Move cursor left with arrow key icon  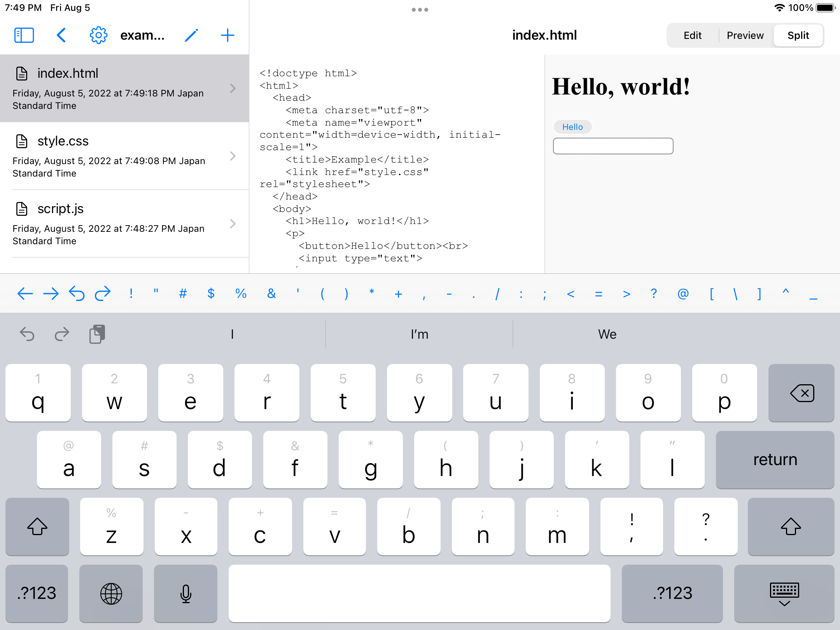pos(25,294)
